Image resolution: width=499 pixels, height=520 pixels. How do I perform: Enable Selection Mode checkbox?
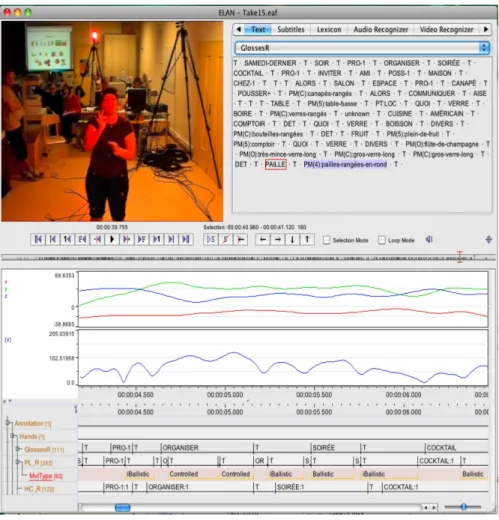click(327, 240)
